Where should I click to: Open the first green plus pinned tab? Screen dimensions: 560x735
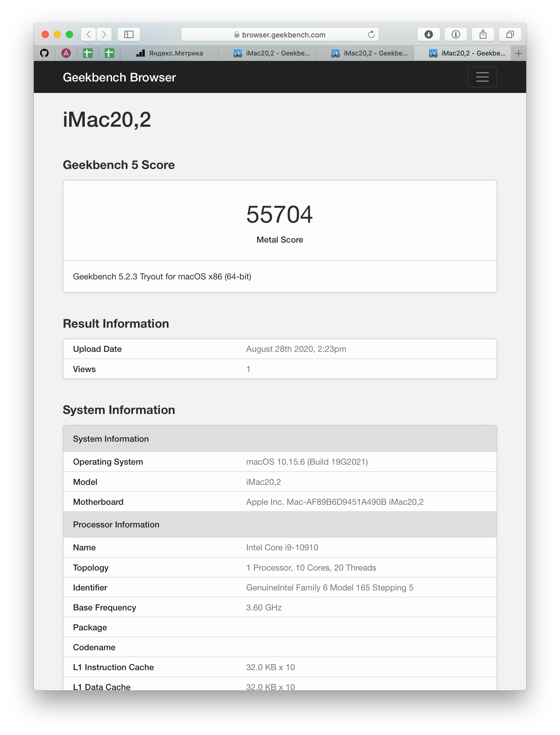(88, 53)
